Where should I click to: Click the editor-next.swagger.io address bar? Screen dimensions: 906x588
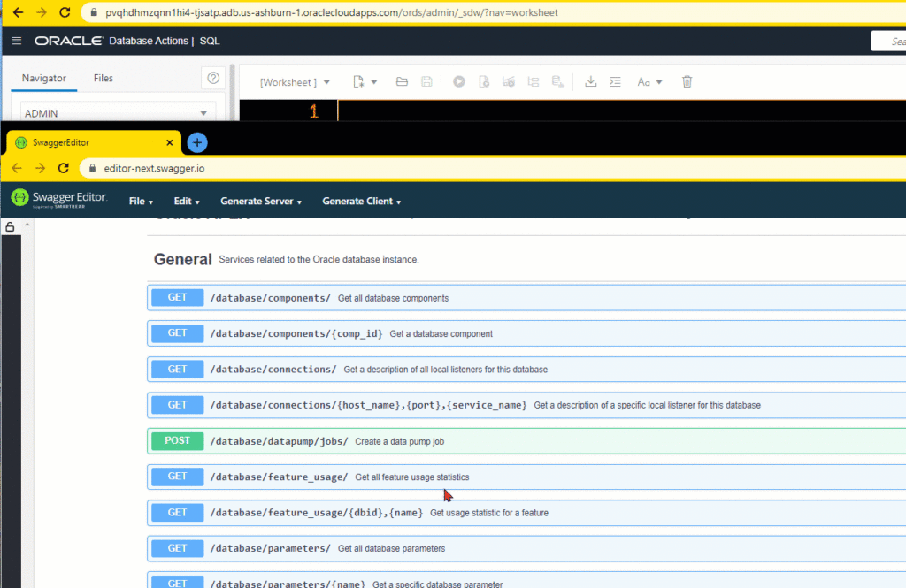[x=265, y=166]
